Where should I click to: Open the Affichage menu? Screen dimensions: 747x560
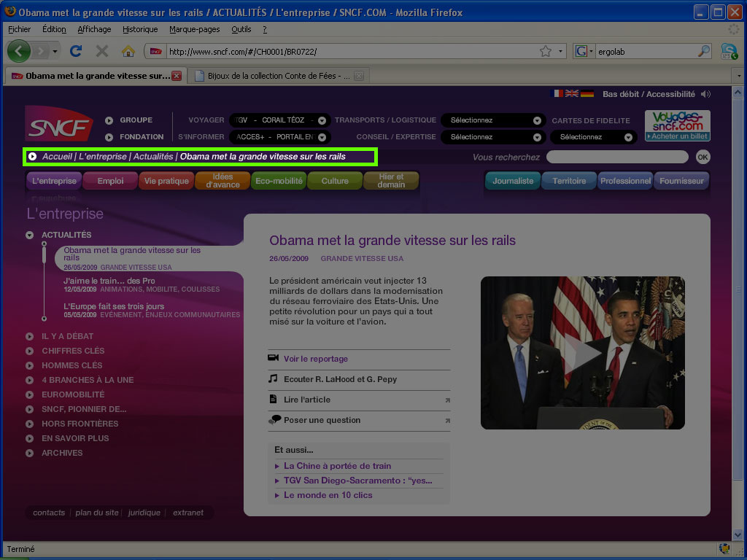pos(94,29)
